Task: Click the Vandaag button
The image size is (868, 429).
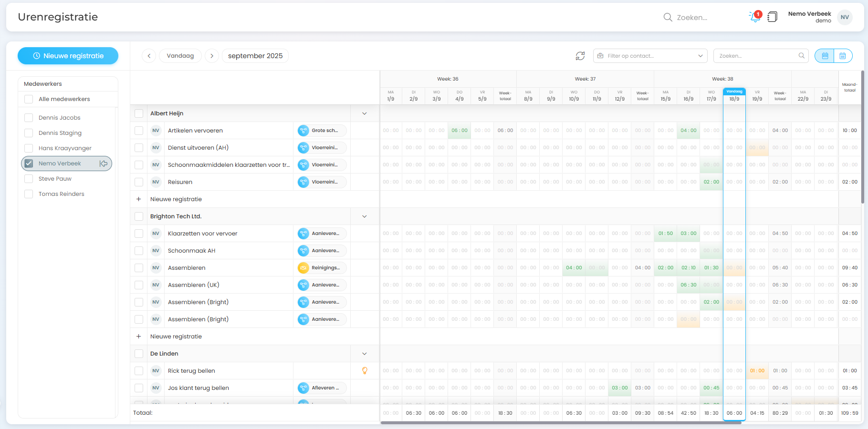Action: (x=180, y=56)
